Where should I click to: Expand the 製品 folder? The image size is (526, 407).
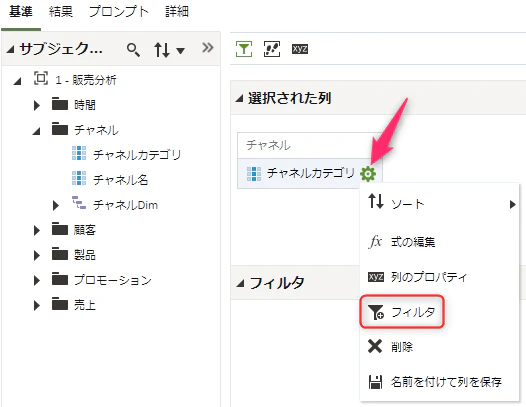click(37, 256)
